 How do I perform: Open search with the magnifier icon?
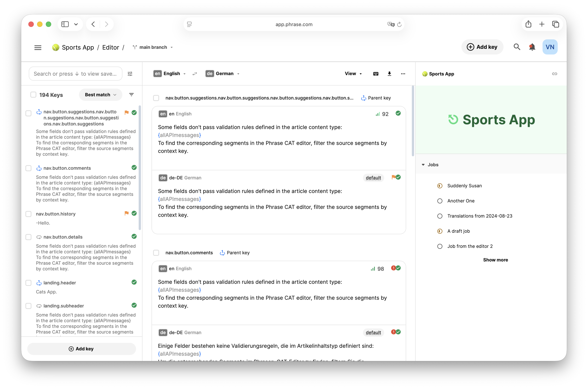[517, 47]
